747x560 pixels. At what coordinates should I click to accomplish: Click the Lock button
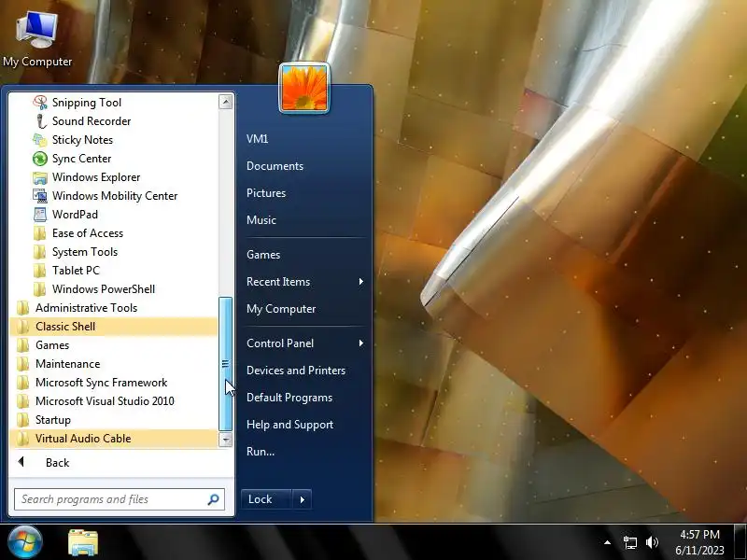[266, 499]
